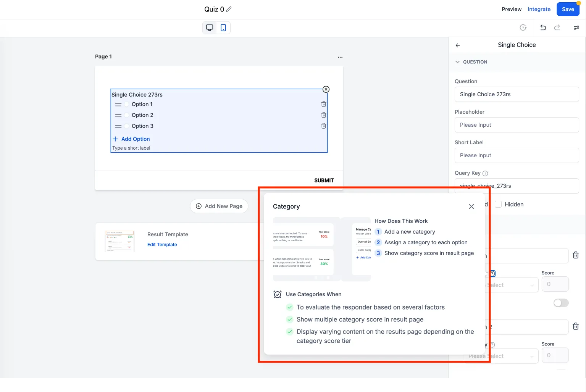Tick the Hidden checkbox
The height and width of the screenshot is (392, 586).
pos(498,204)
